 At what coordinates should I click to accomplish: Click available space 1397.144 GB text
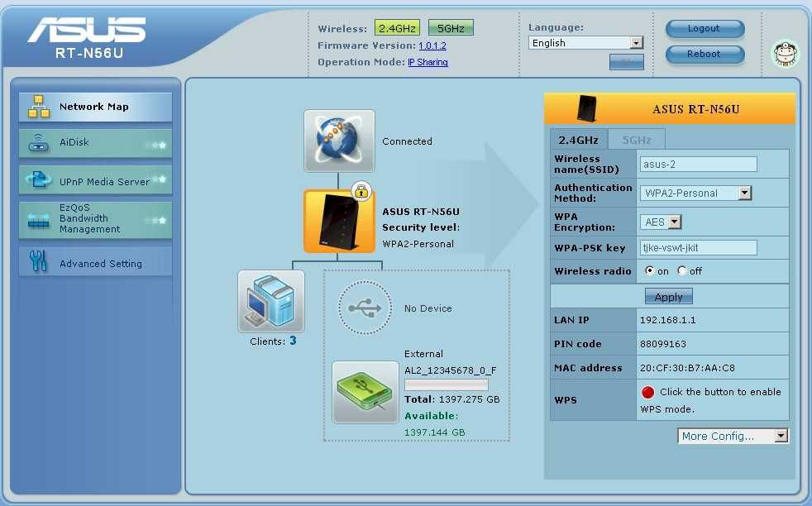[434, 432]
